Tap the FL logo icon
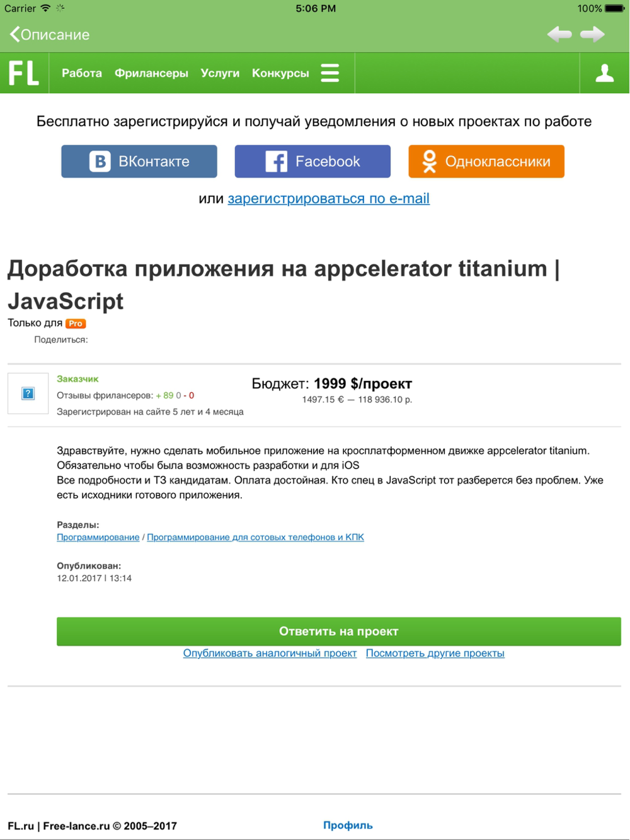The height and width of the screenshot is (840, 630). [x=24, y=73]
